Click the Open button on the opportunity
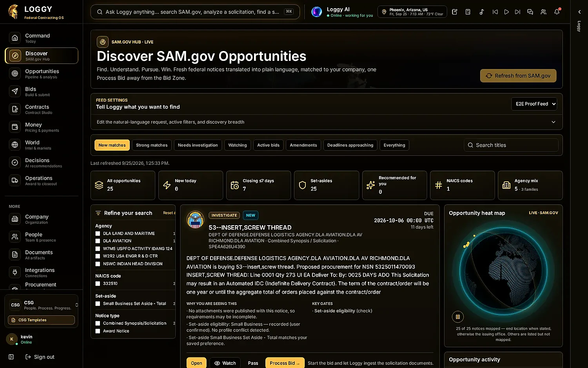Screen dimensions: 588x368 (196, 363)
